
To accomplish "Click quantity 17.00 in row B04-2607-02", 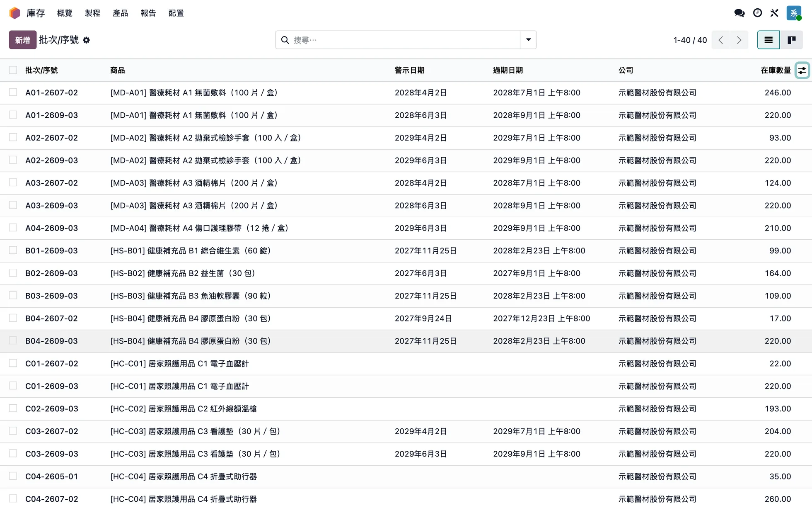I will 780,318.
